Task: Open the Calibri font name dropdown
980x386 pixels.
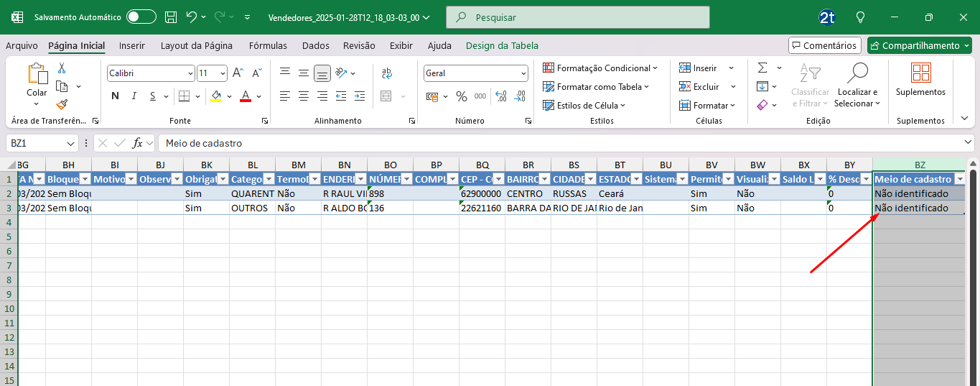Action: coord(190,73)
